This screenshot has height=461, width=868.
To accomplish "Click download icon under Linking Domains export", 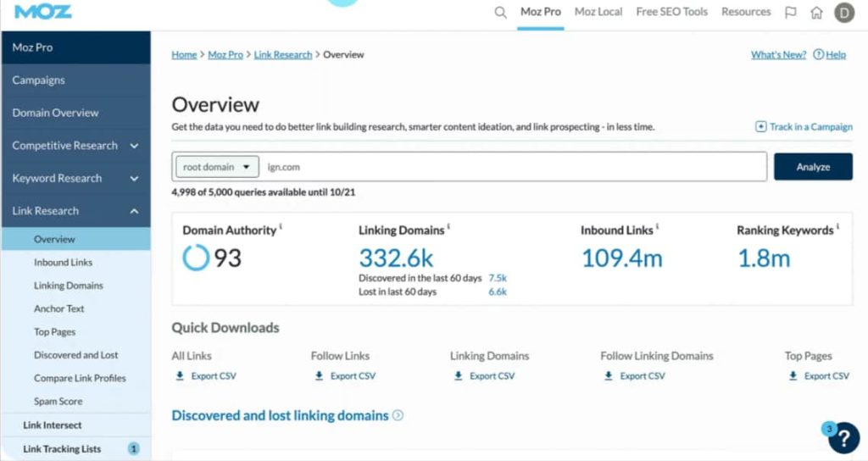I will pos(458,375).
